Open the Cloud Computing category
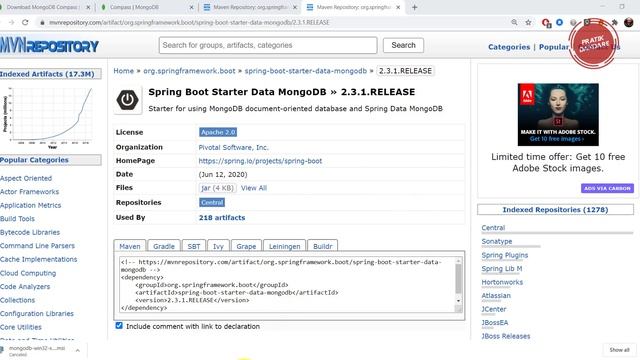Image resolution: width=640 pixels, height=360 pixels. (28, 273)
